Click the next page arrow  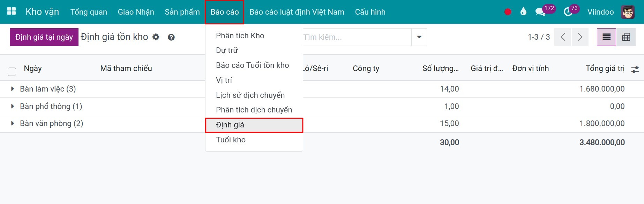coord(579,37)
